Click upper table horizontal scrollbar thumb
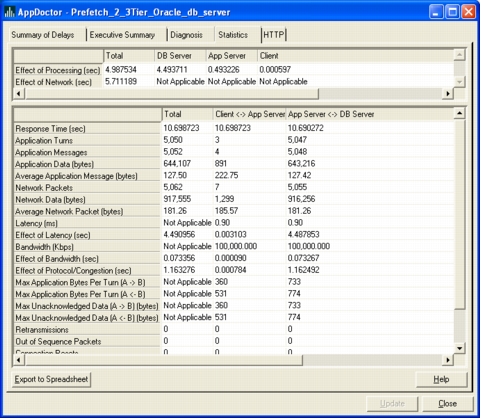The width and height of the screenshot is (482, 419). click(171, 94)
